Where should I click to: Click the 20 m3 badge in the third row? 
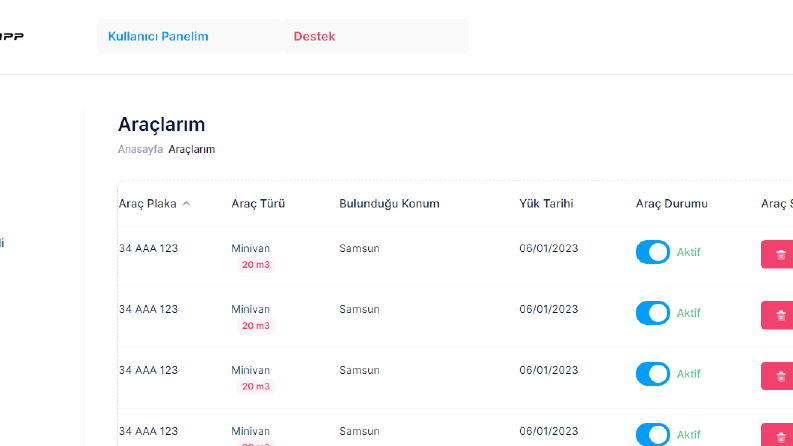pos(255,386)
